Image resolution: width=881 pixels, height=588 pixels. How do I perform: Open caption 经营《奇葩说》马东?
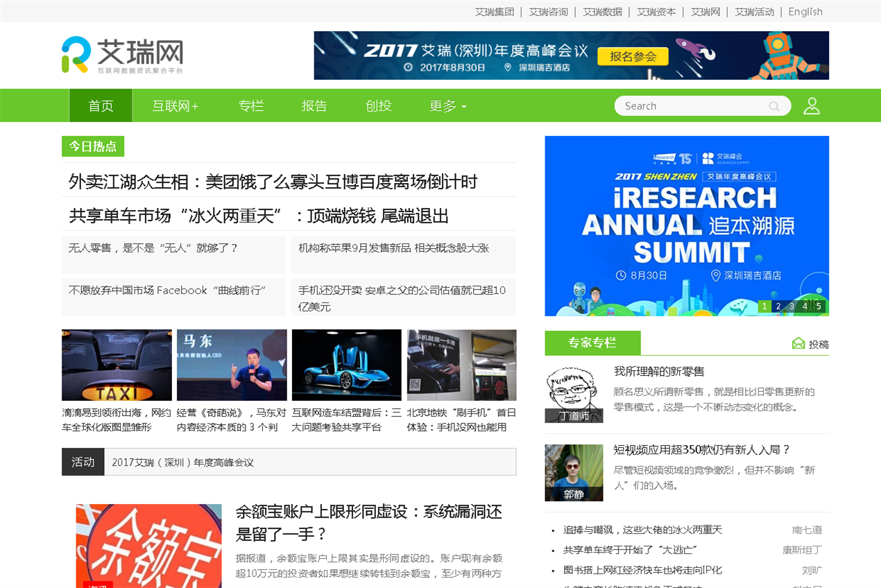click(232, 420)
